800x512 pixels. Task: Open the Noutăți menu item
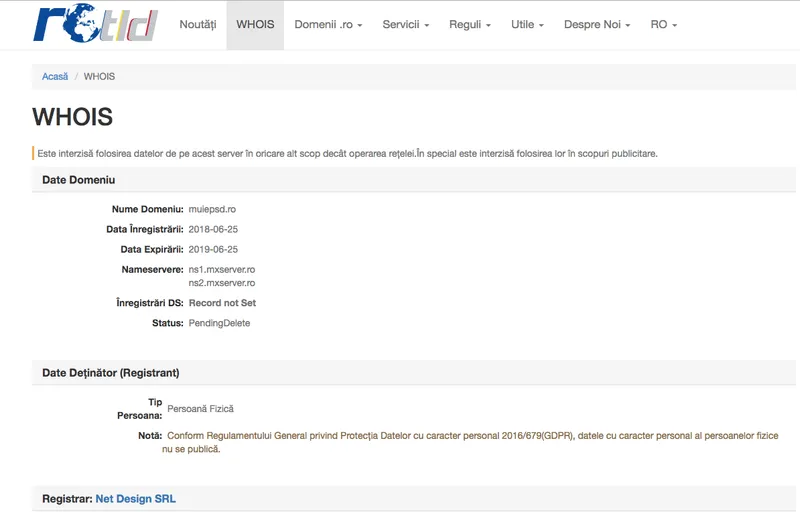point(198,24)
